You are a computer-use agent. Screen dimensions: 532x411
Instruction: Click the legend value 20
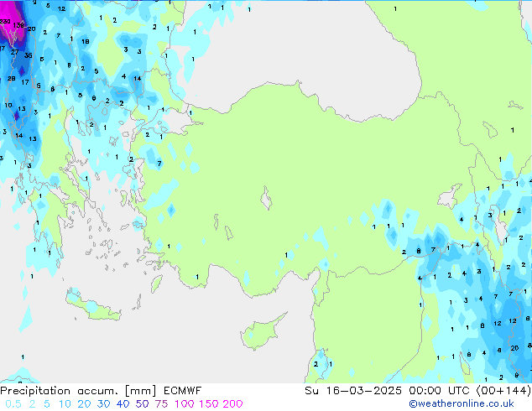pyautogui.click(x=84, y=404)
